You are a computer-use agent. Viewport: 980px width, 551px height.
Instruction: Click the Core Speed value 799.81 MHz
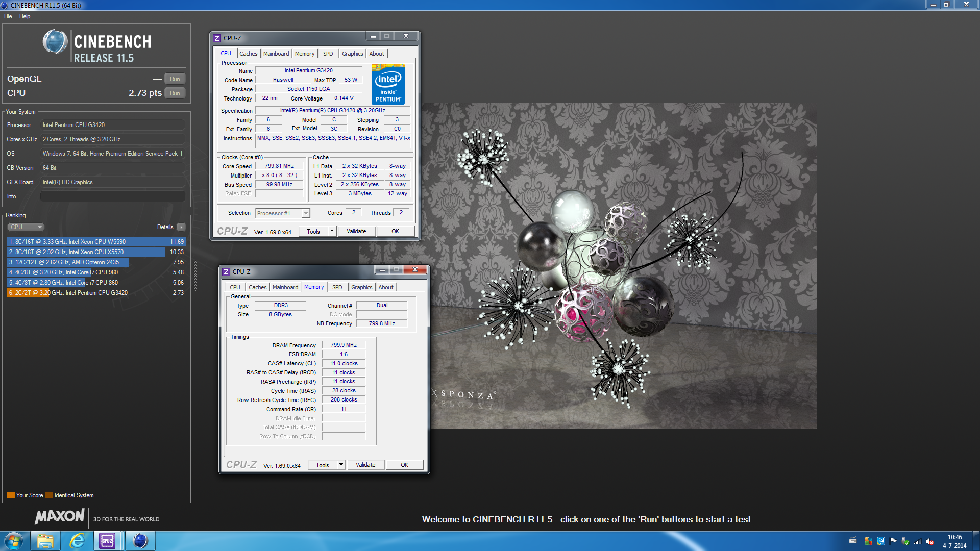279,166
